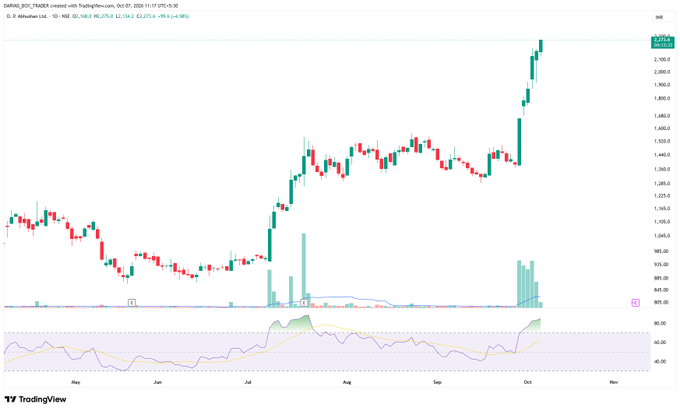Click the 1,165.0 price axis label
The width and height of the screenshot is (680, 411).
tap(662, 209)
